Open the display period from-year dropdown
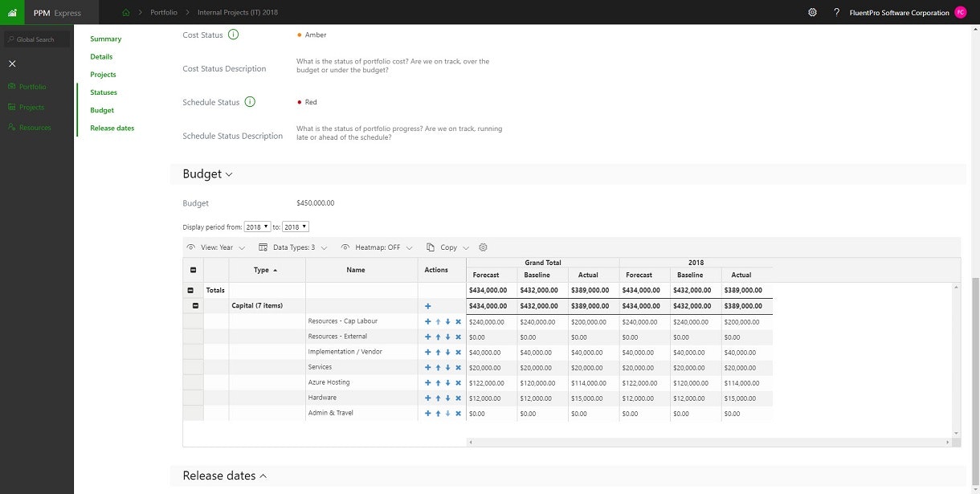 point(257,227)
